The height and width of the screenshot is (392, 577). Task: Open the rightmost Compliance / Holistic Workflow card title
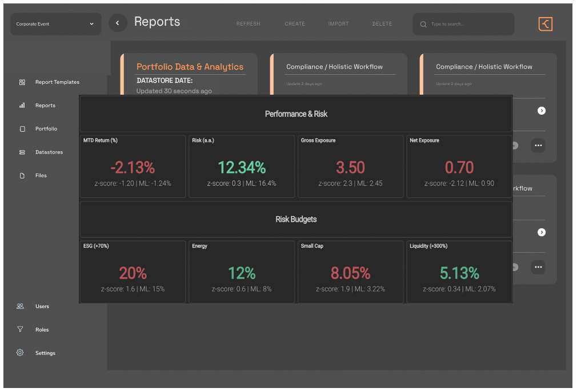(x=484, y=67)
